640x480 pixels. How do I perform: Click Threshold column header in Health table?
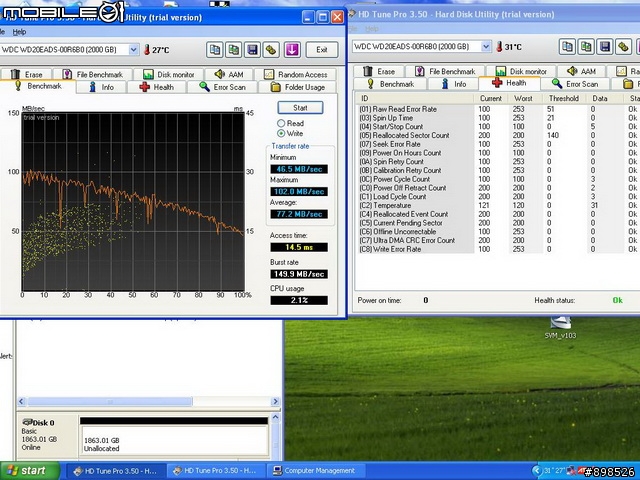point(564,98)
